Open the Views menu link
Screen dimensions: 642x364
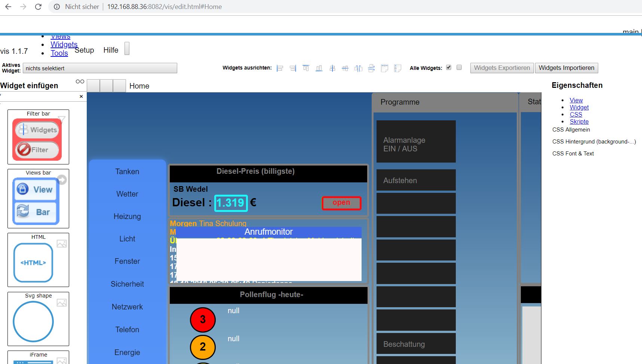tap(61, 37)
